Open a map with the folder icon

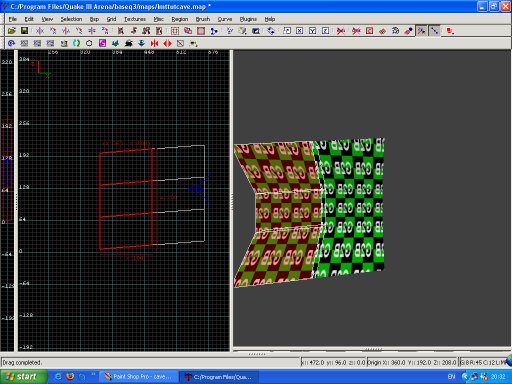[x=12, y=31]
